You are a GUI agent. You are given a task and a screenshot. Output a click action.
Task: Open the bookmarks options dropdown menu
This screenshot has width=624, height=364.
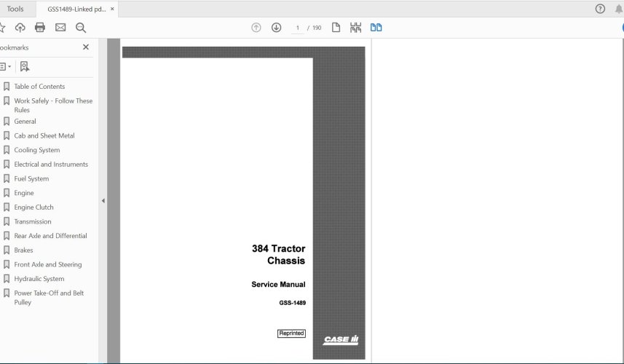tap(5, 66)
